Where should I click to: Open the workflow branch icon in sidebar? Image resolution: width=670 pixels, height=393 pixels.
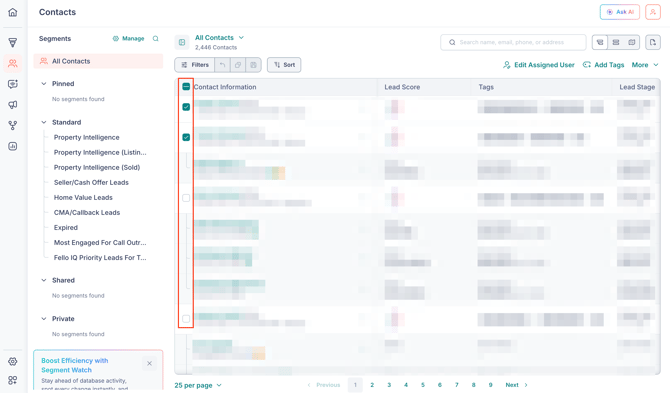coord(13,125)
